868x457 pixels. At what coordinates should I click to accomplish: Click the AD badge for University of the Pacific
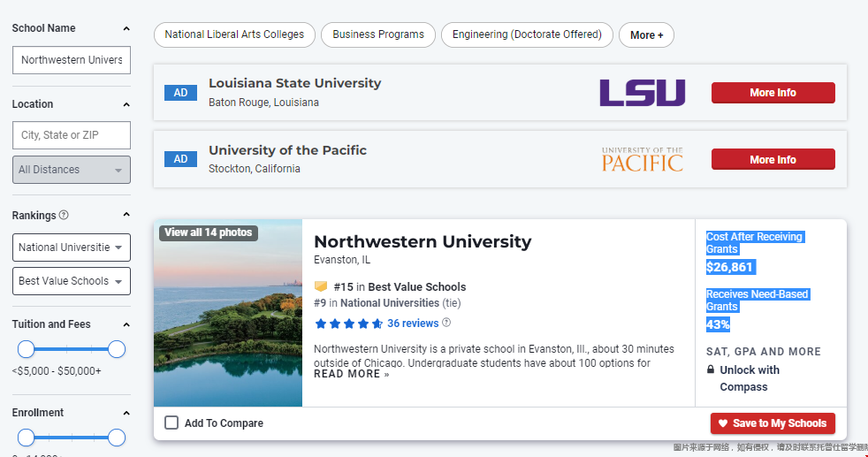pos(180,159)
